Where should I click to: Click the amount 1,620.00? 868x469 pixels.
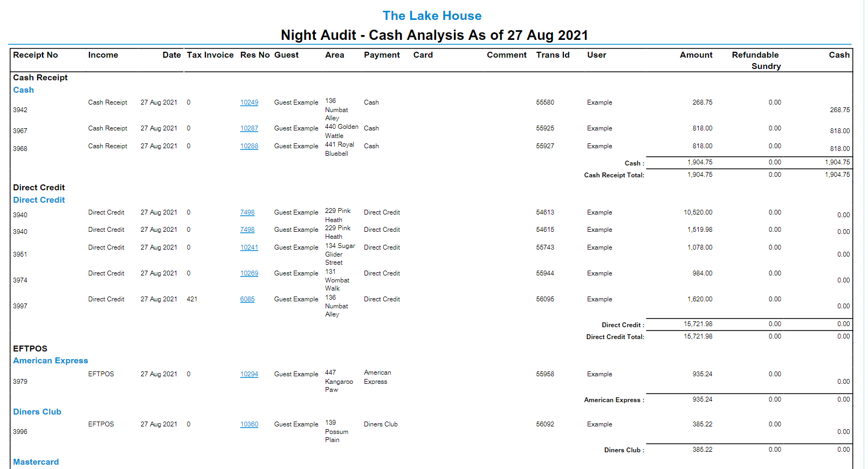700,299
